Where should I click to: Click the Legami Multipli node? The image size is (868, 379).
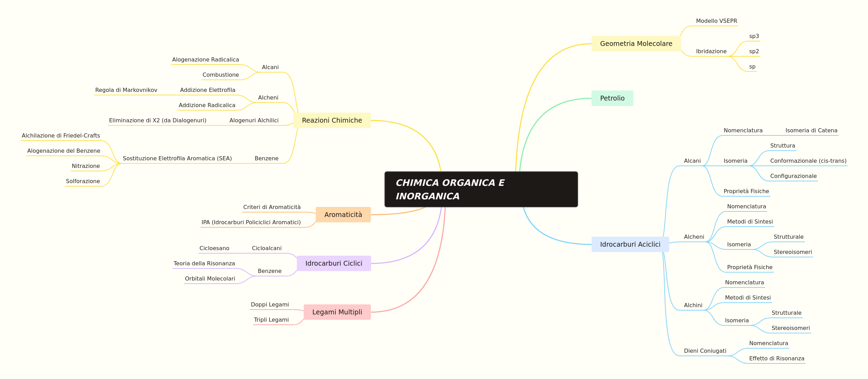[x=337, y=312]
